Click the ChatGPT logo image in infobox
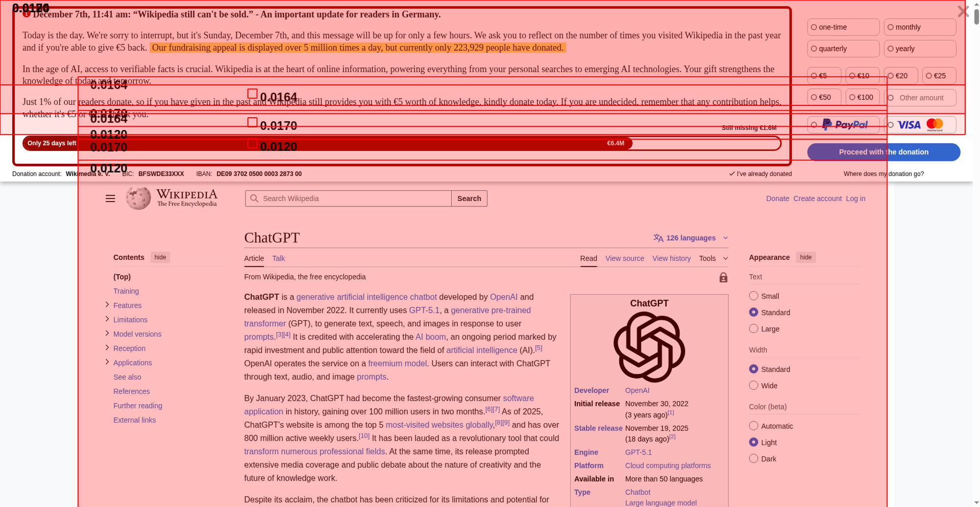Screen dimensions: 980x507 pos(649,347)
